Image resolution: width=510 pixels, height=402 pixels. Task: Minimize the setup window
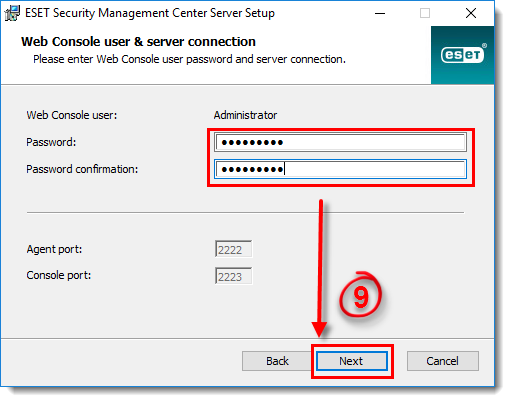click(x=380, y=13)
